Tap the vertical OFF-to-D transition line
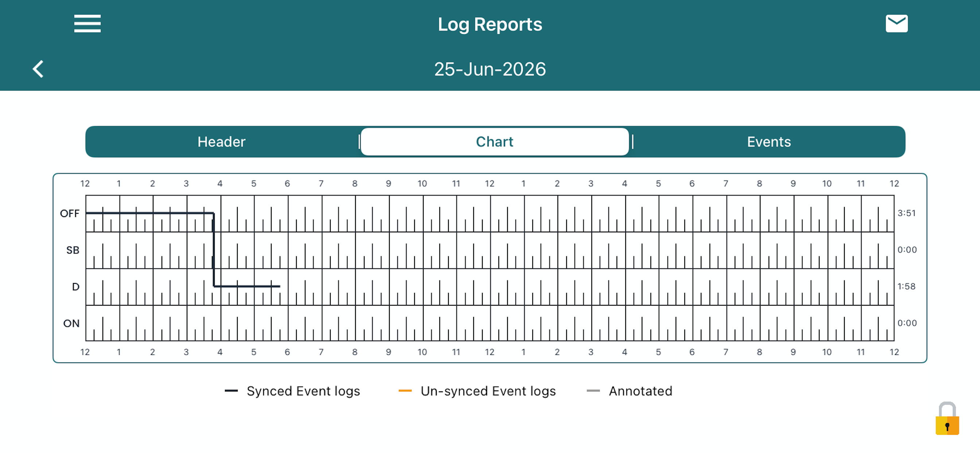 pyautogui.click(x=214, y=250)
